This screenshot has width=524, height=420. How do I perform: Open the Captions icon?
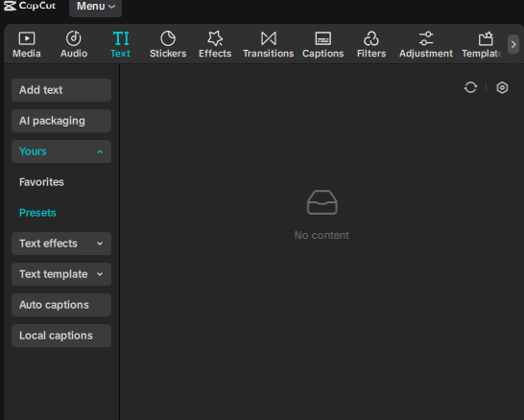(x=322, y=38)
